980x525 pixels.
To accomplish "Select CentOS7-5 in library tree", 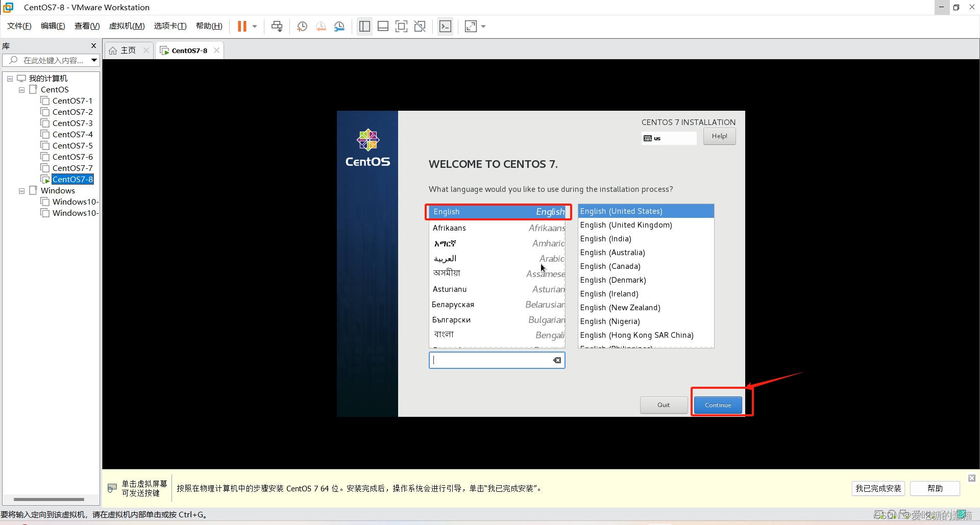I will [72, 146].
